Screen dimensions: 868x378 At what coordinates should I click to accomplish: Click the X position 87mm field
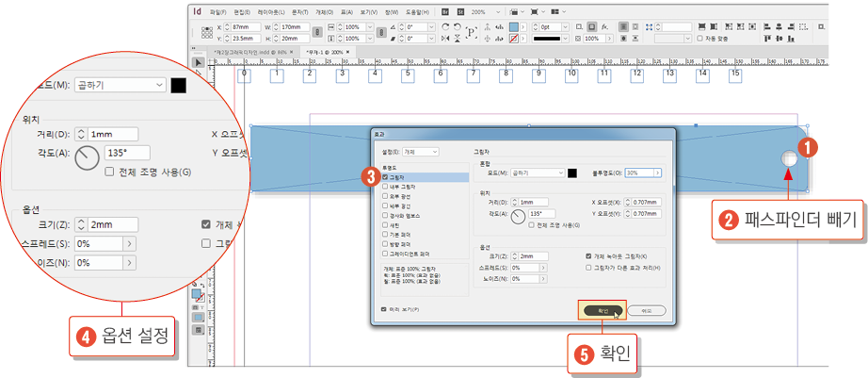tap(246, 26)
